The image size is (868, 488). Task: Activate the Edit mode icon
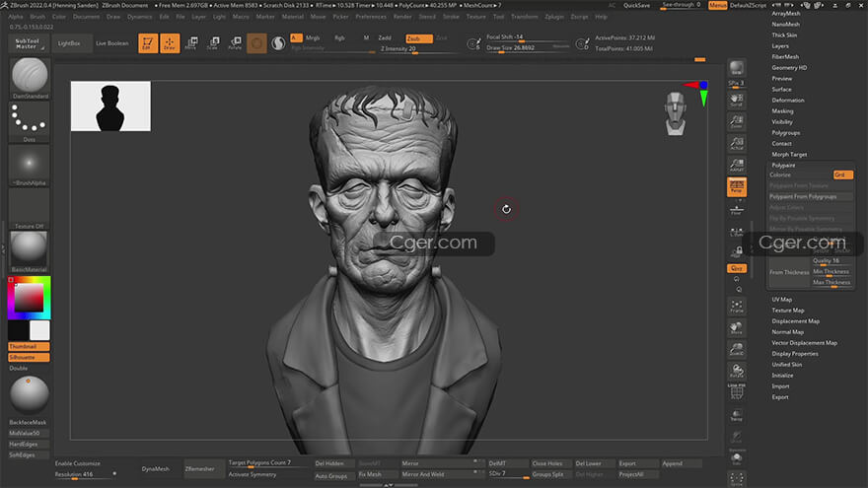[x=148, y=43]
